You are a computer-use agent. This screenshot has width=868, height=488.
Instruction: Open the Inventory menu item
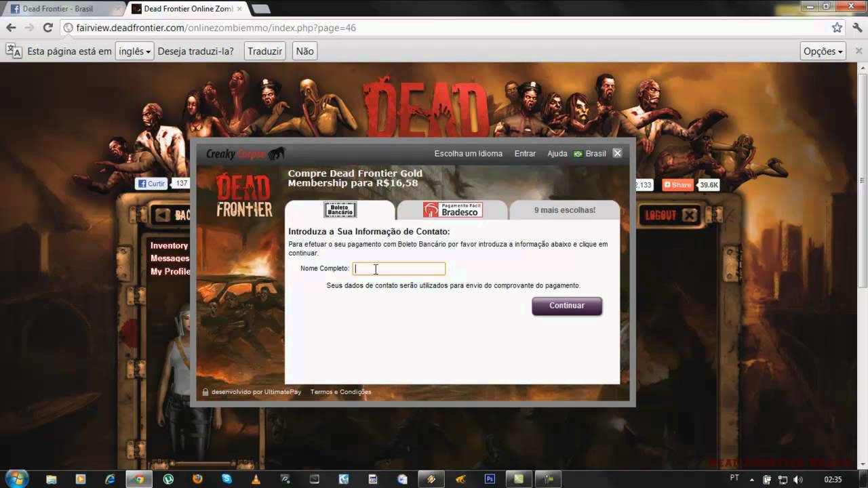coord(169,245)
